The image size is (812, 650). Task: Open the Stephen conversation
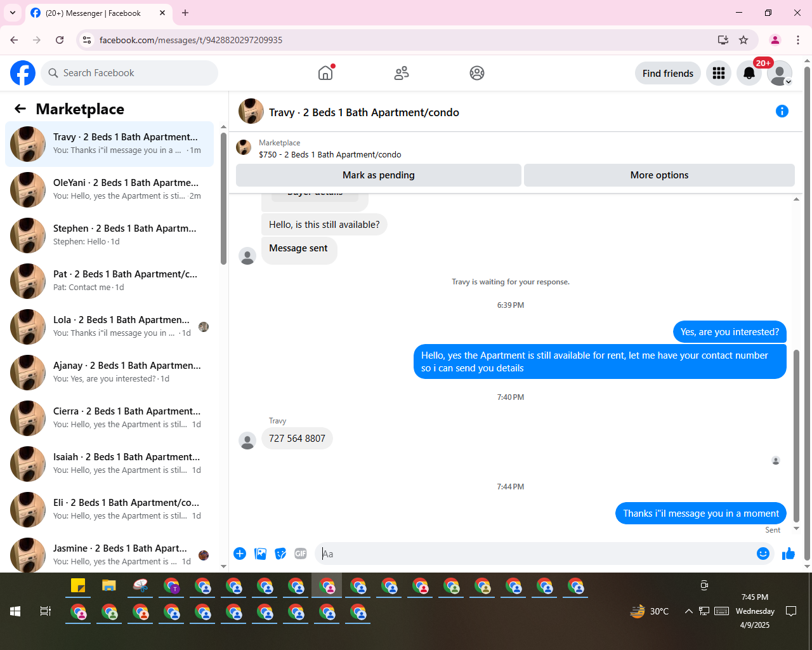click(x=109, y=235)
